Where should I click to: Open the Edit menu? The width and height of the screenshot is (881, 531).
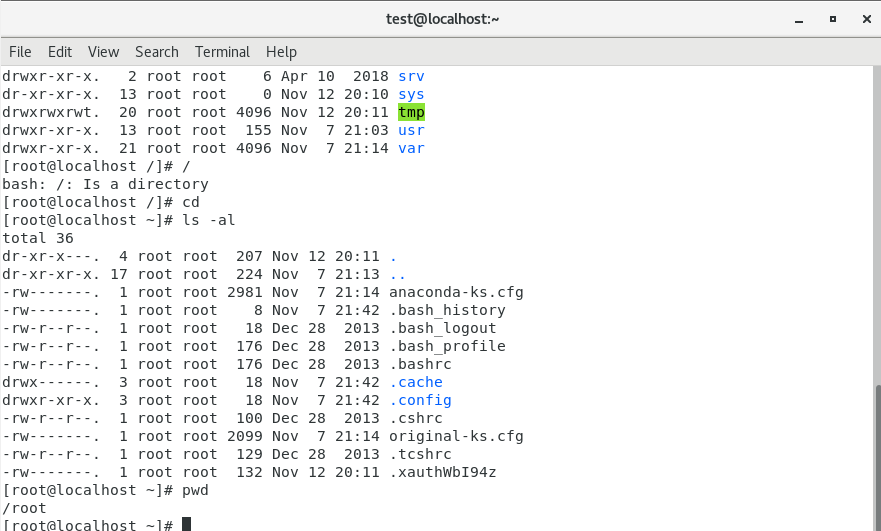60,52
